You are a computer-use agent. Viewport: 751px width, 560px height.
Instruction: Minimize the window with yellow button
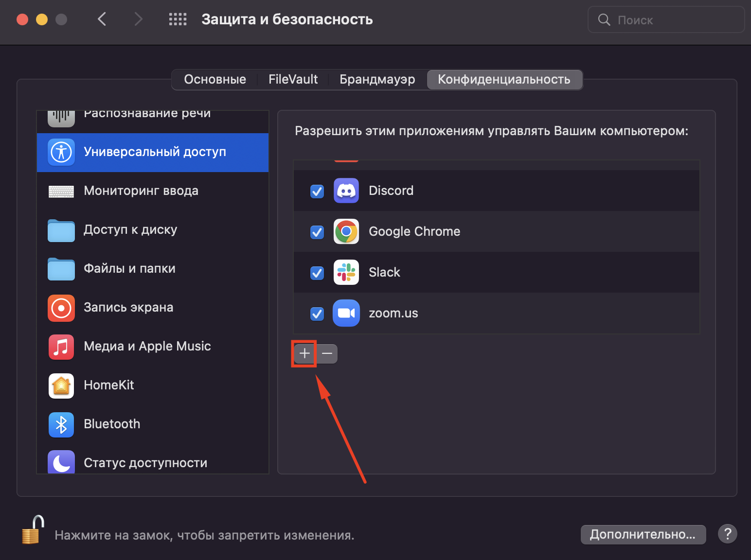coord(42,19)
